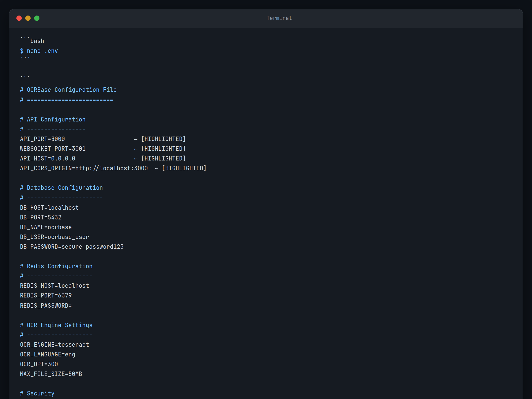Image resolution: width=532 pixels, height=399 pixels.
Task: Click '# OCRBase Configuration File' comment
Action: [68, 90]
